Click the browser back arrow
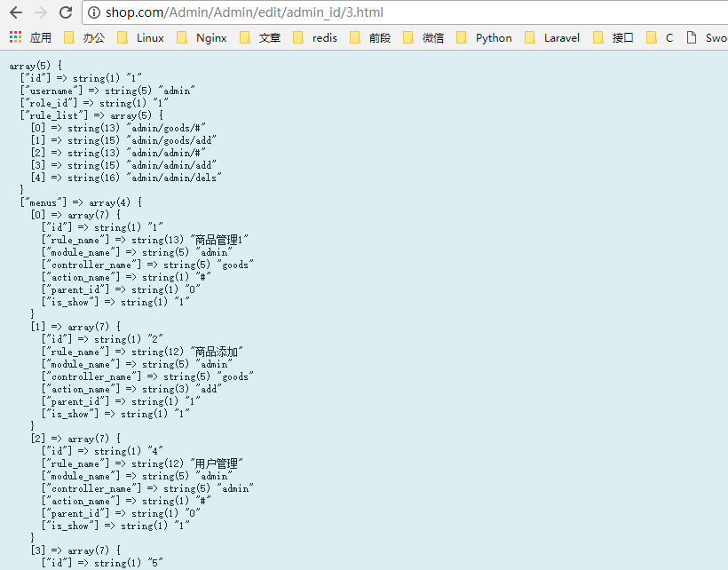The height and width of the screenshot is (570, 728). coord(16,12)
